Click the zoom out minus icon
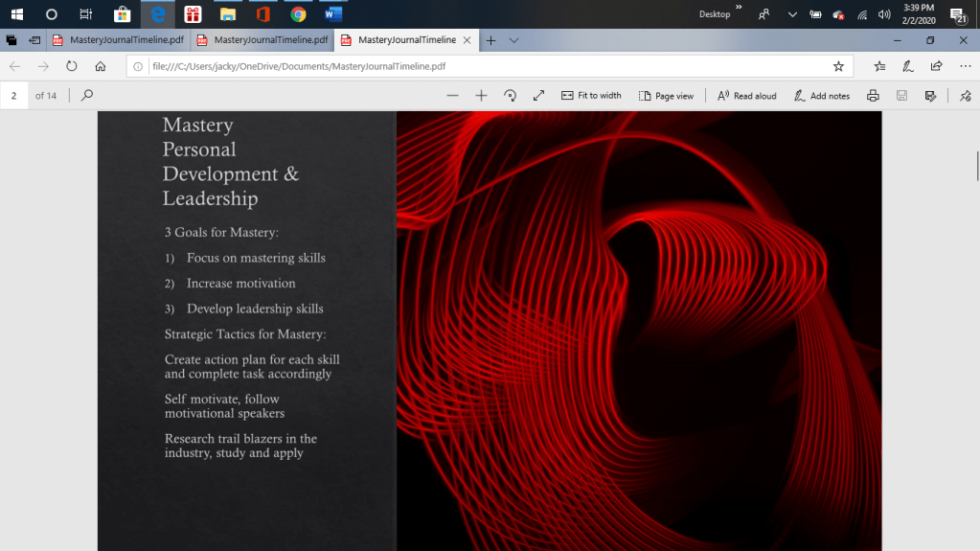This screenshot has width=980, height=551. [x=452, y=96]
